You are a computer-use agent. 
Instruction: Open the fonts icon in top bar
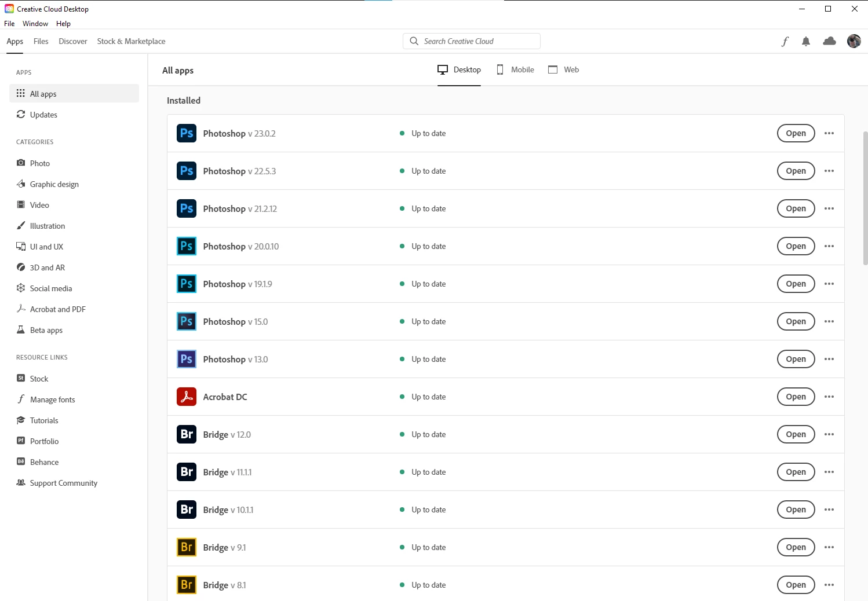785,41
